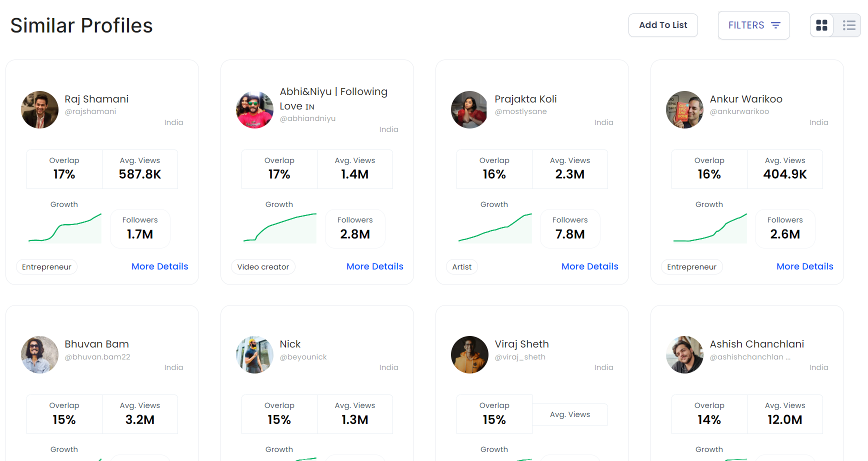Click the 2.8M followers value
Image resolution: width=868 pixels, height=461 pixels.
pos(355,234)
